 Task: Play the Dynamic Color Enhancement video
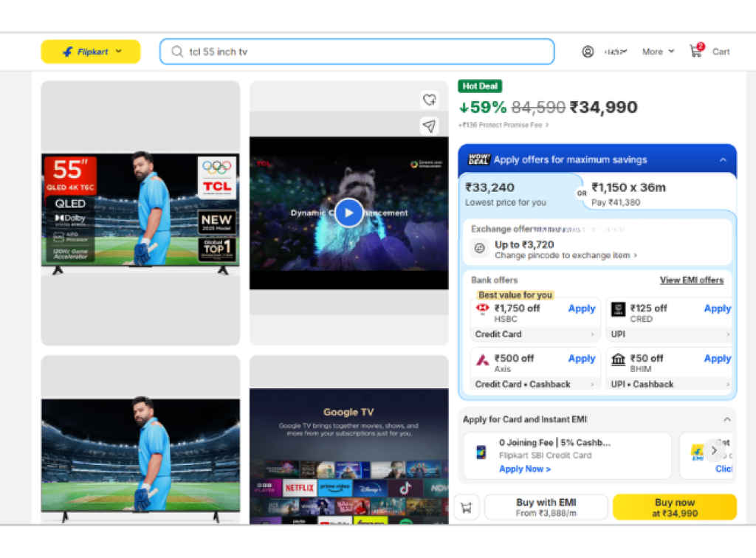point(348,213)
